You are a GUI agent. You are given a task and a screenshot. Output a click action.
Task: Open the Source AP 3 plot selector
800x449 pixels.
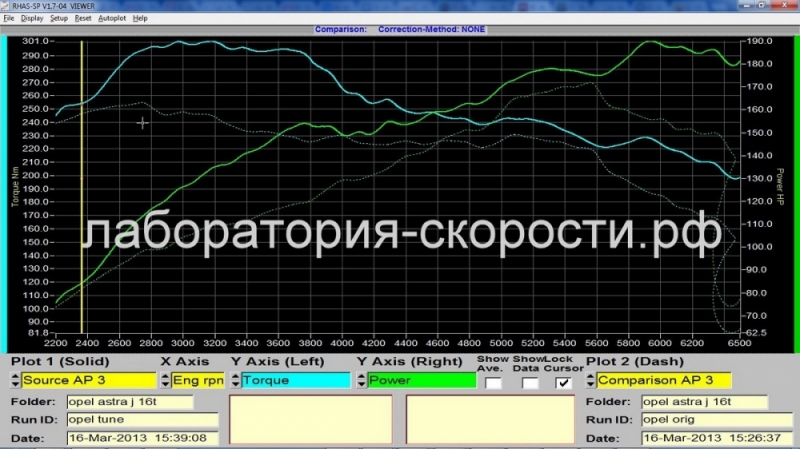(89, 380)
